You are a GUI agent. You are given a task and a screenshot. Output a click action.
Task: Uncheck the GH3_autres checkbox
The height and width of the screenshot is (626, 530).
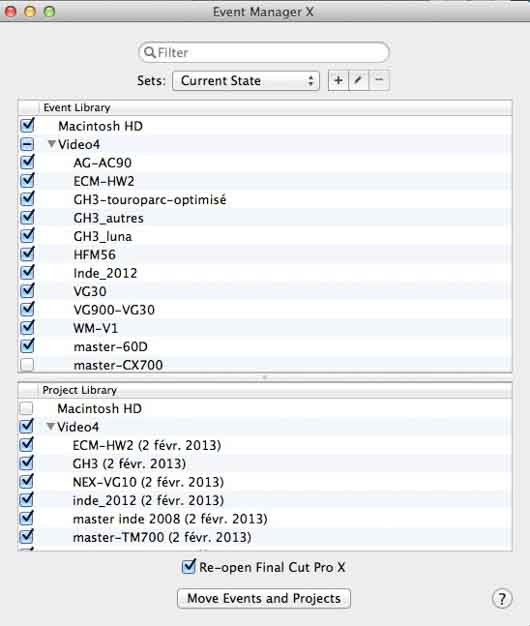click(27, 217)
